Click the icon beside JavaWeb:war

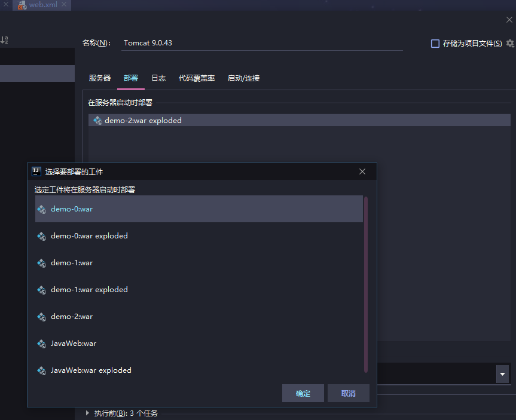pos(41,344)
